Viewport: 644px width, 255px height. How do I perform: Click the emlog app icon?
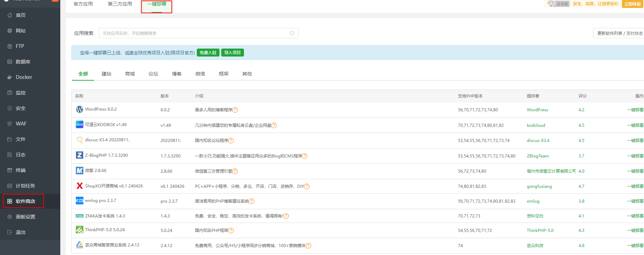[x=80, y=201]
